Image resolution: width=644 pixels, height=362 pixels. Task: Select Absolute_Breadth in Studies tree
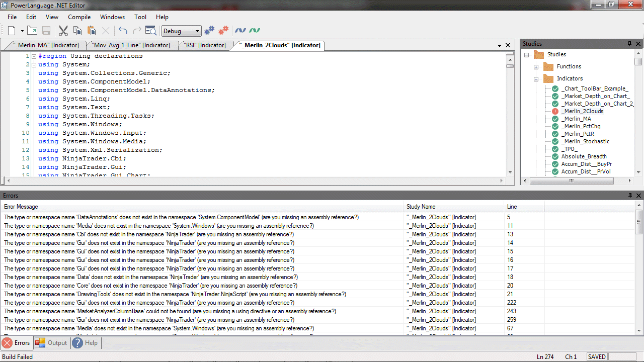pos(584,156)
